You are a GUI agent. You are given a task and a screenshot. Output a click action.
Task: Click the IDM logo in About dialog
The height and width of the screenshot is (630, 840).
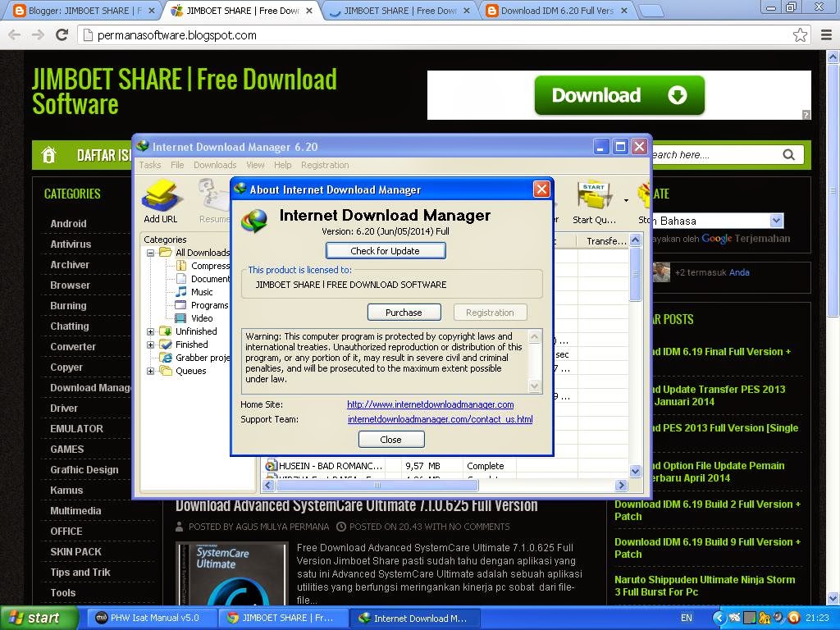[x=254, y=221]
